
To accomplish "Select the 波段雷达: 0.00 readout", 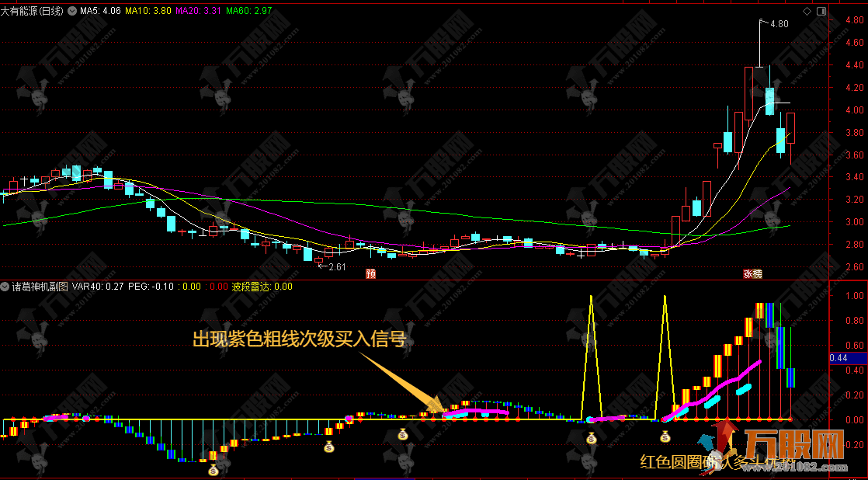I will (262, 287).
